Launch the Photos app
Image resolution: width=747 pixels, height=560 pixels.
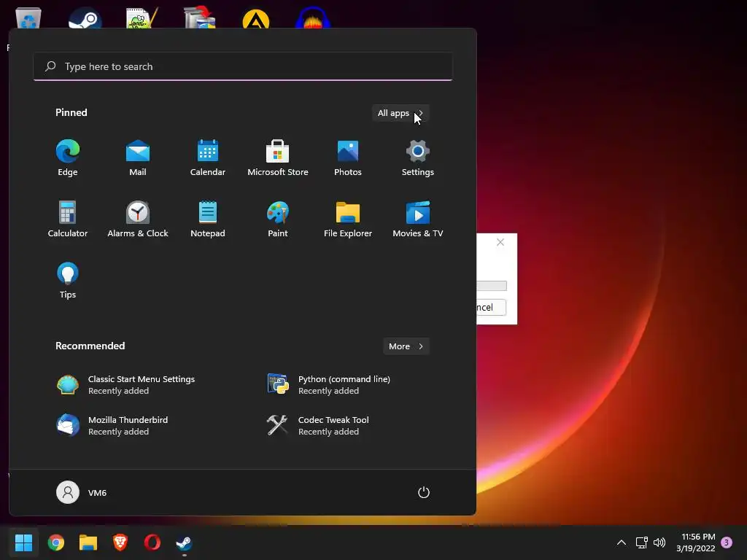348,158
